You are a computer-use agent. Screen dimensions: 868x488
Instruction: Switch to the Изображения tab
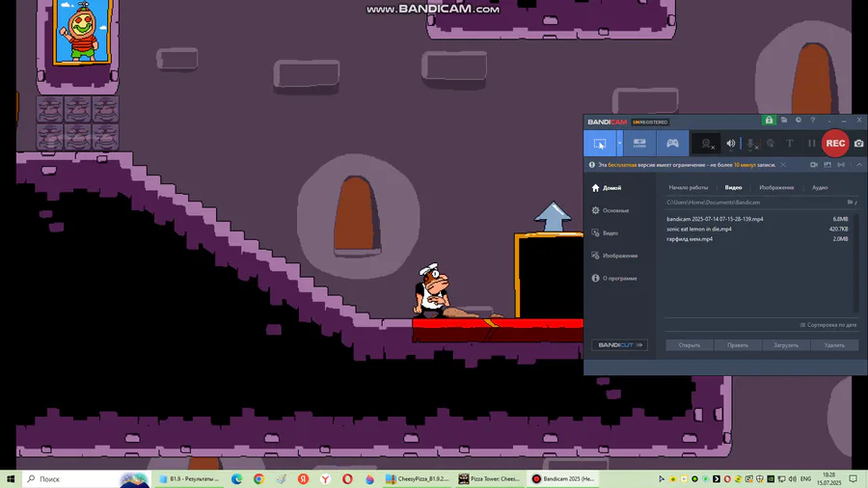pyautogui.click(x=776, y=187)
